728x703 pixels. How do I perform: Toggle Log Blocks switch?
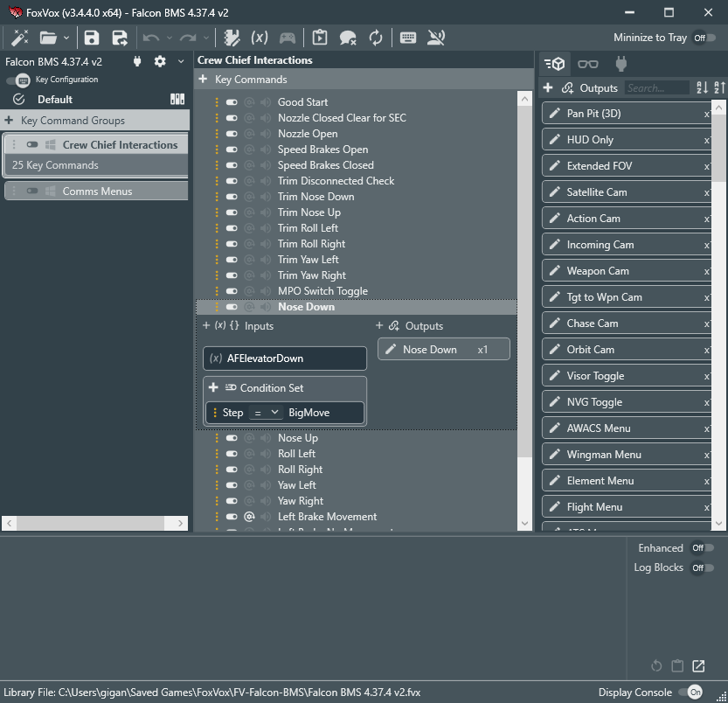703,567
